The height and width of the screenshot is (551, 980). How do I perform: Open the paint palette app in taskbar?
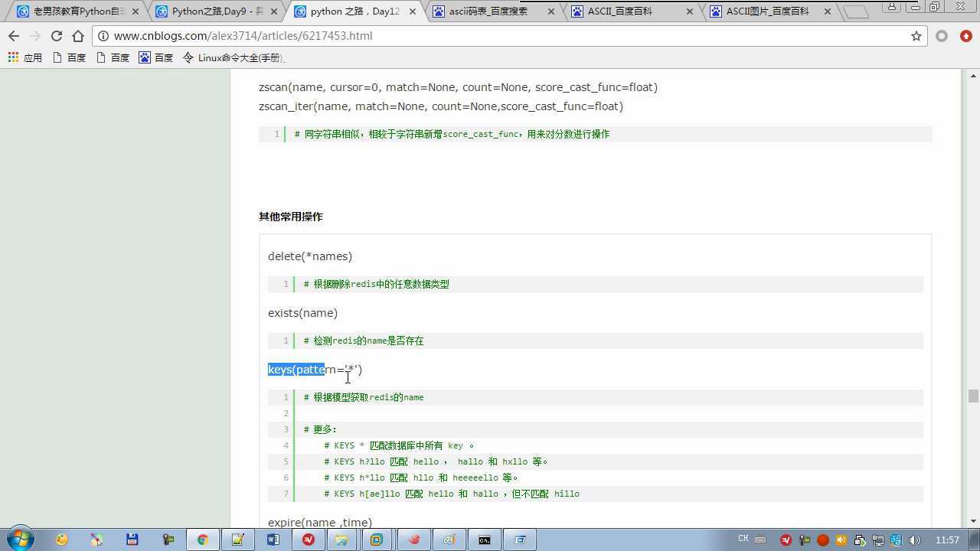click(x=449, y=540)
